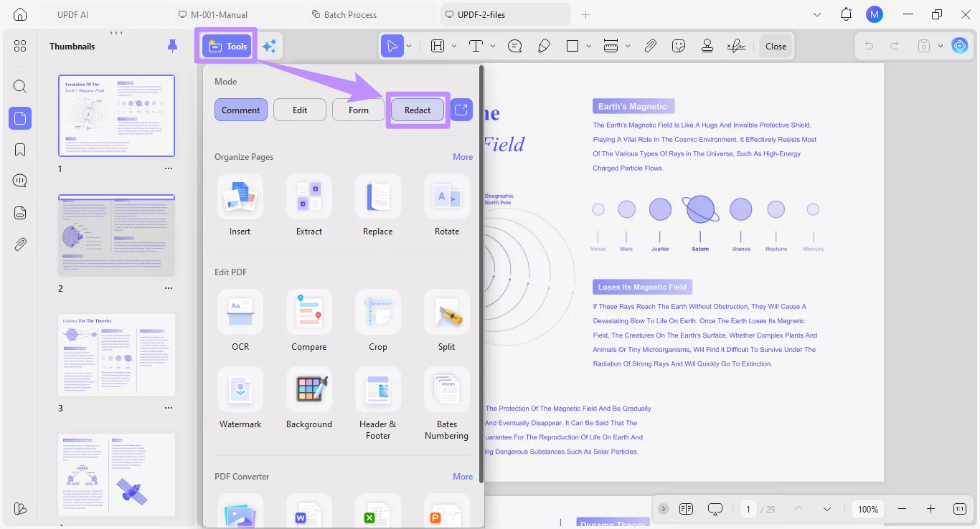Image resolution: width=980 pixels, height=529 pixels.
Task: Open the sticky note comment tool
Action: point(515,45)
